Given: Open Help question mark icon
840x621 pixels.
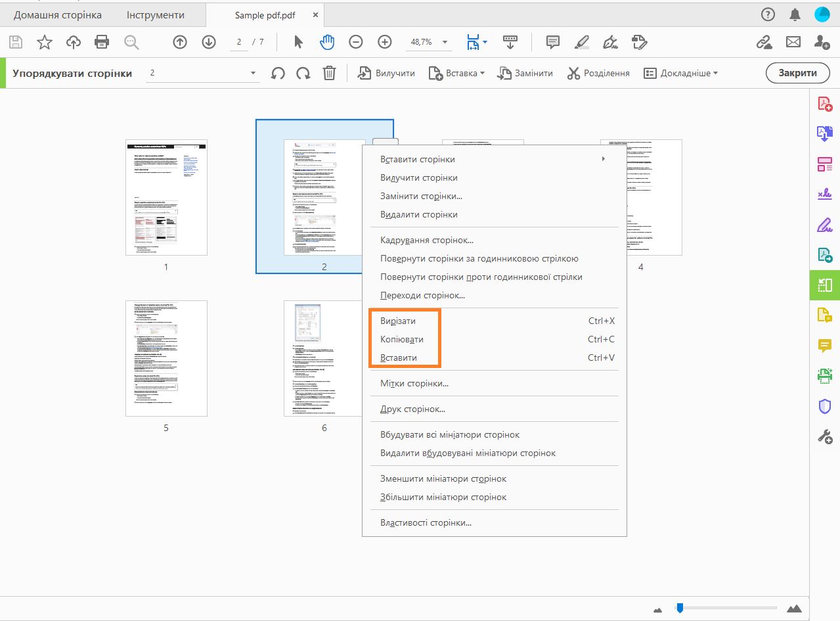Looking at the screenshot, I should click(x=768, y=14).
